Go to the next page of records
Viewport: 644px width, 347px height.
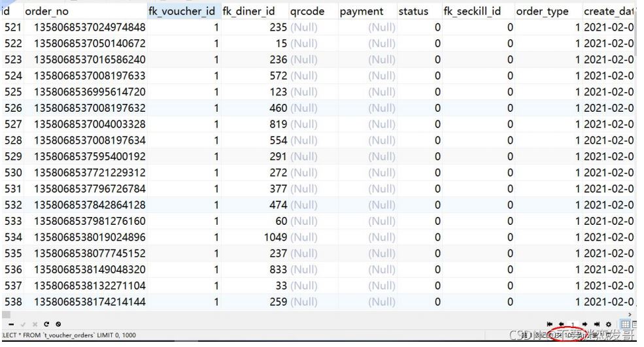point(585,324)
